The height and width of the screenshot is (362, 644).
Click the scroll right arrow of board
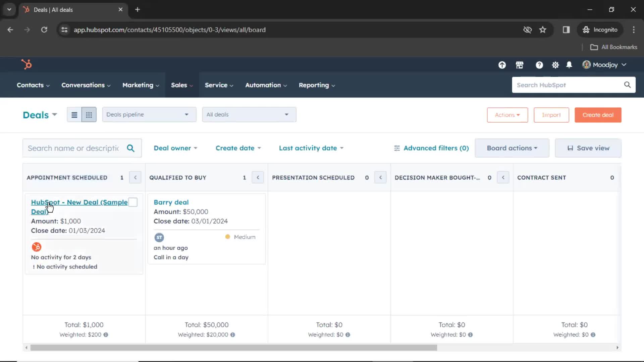617,348
